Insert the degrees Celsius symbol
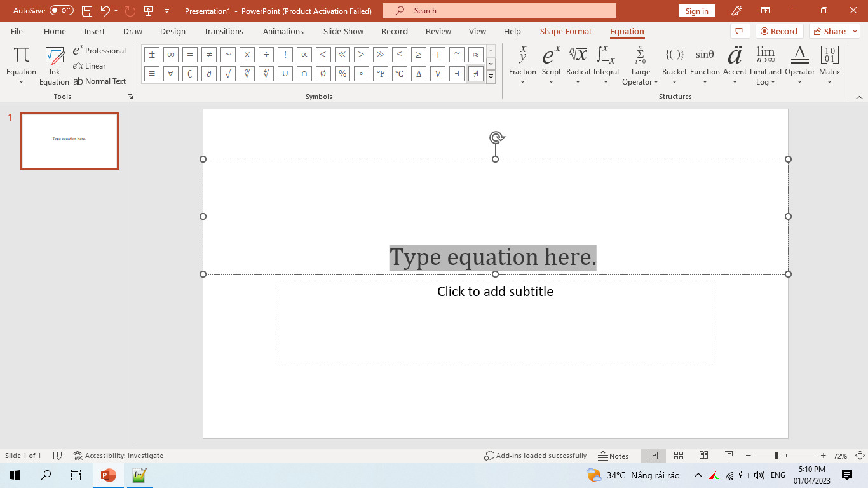This screenshot has height=488, width=868. [x=400, y=74]
